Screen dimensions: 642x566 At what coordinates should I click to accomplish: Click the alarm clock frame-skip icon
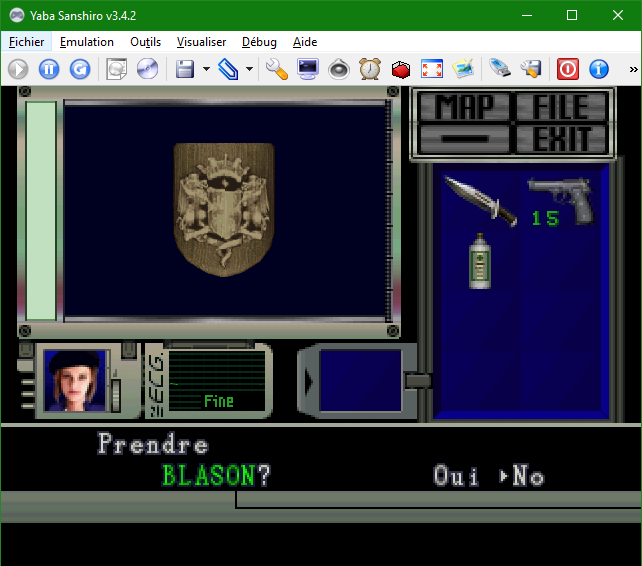pos(370,69)
